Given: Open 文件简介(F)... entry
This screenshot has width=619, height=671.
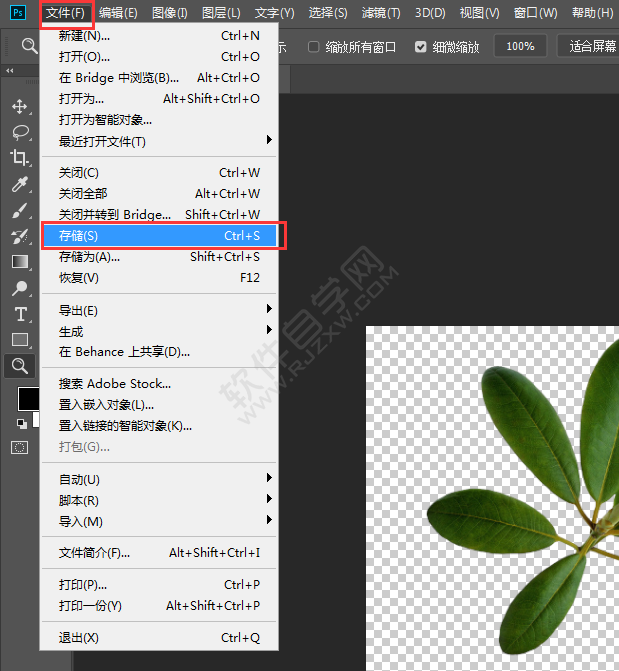Looking at the screenshot, I should [x=159, y=552].
